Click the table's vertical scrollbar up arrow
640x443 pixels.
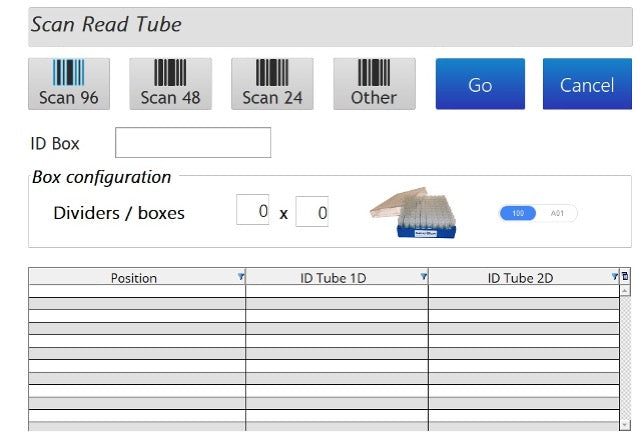pyautogui.click(x=626, y=290)
